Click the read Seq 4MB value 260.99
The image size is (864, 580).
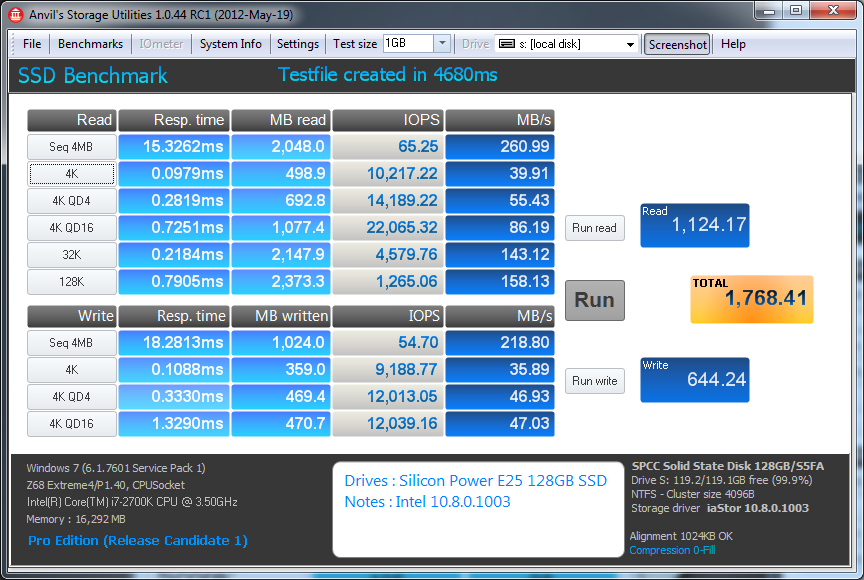pyautogui.click(x=500, y=147)
